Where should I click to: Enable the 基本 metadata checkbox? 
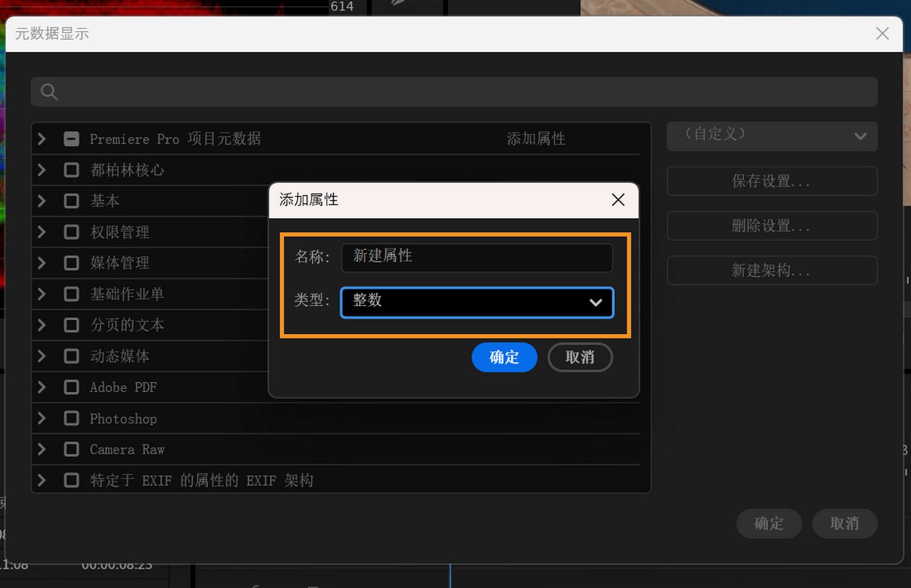coord(71,200)
